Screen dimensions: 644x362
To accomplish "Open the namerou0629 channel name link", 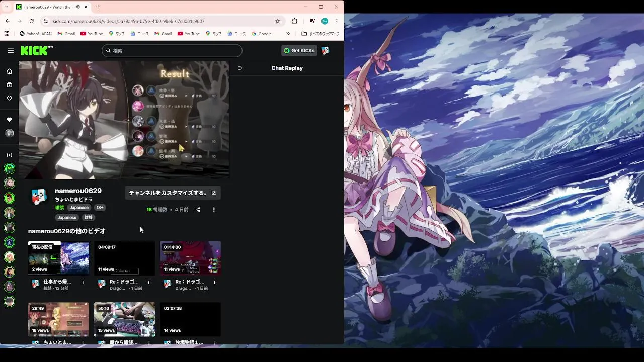I will [x=78, y=191].
